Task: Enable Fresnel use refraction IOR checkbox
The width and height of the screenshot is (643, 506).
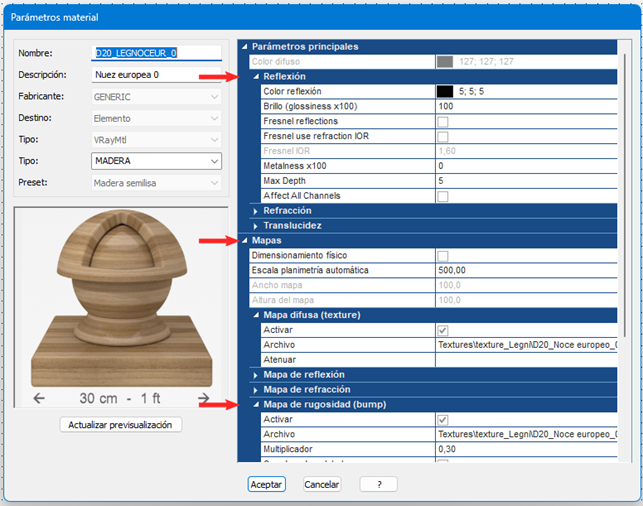Action: (x=443, y=137)
